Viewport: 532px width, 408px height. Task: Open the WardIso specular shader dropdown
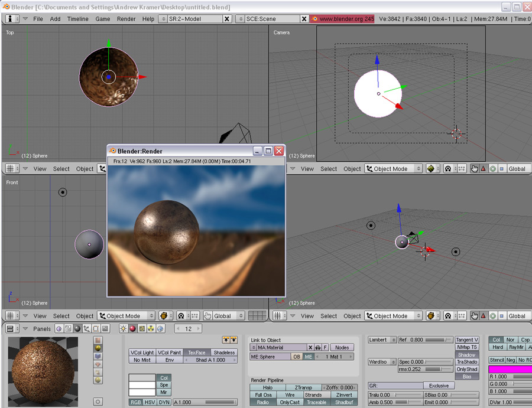click(381, 362)
